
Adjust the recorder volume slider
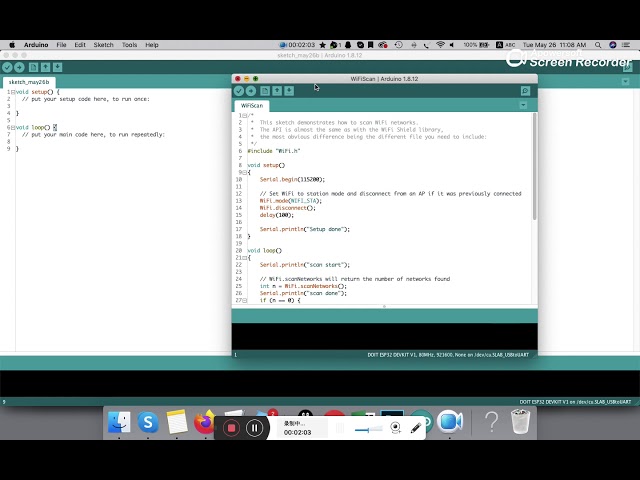pyautogui.click(x=368, y=429)
